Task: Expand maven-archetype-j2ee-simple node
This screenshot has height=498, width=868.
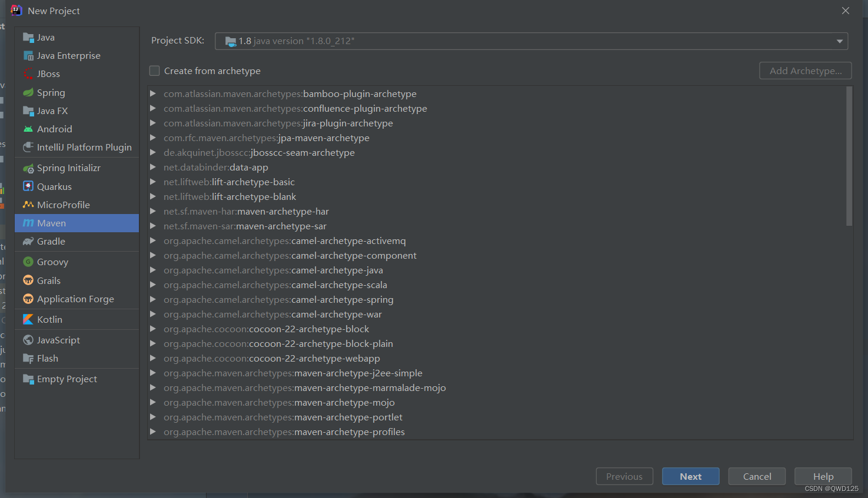Action: click(153, 373)
